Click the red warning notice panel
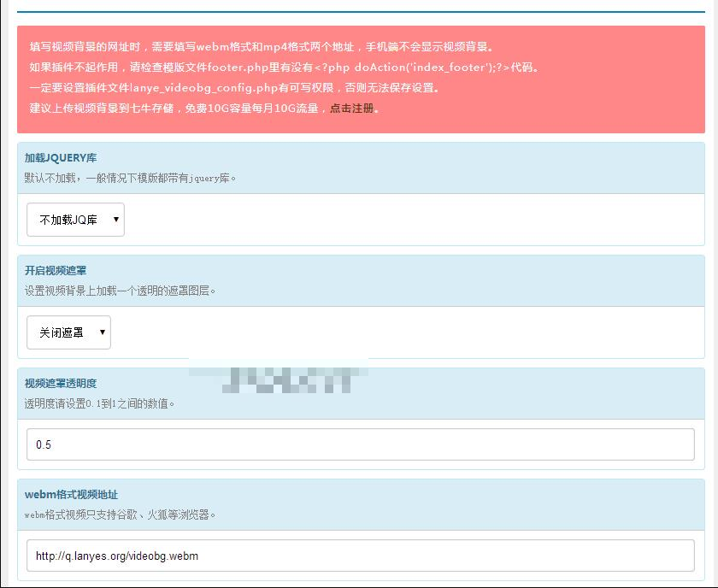Viewport: 718px width, 588px height. point(359,77)
